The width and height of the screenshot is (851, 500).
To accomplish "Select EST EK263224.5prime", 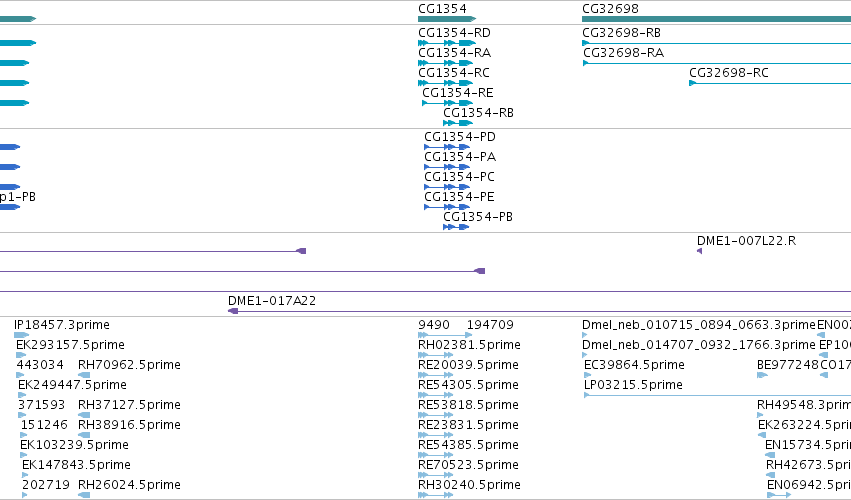I will click(804, 425).
